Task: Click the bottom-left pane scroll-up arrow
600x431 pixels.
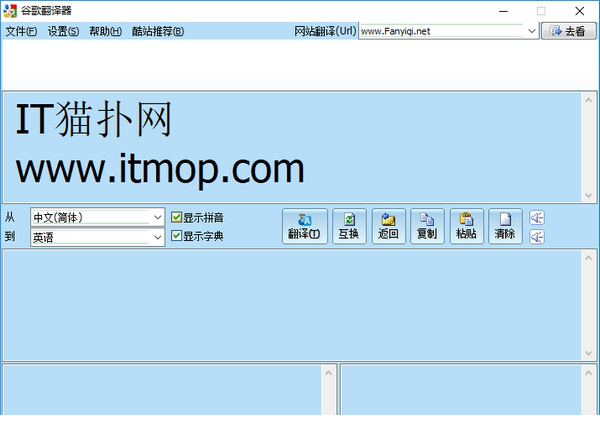Action: click(x=328, y=373)
